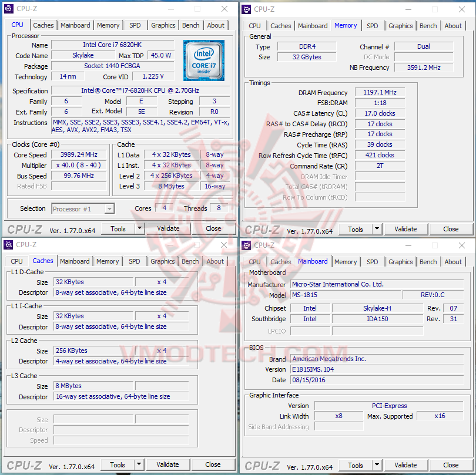The height and width of the screenshot is (475, 476).
Task: Expand Tools dropdown arrow in Caches window
Action: tap(139, 464)
